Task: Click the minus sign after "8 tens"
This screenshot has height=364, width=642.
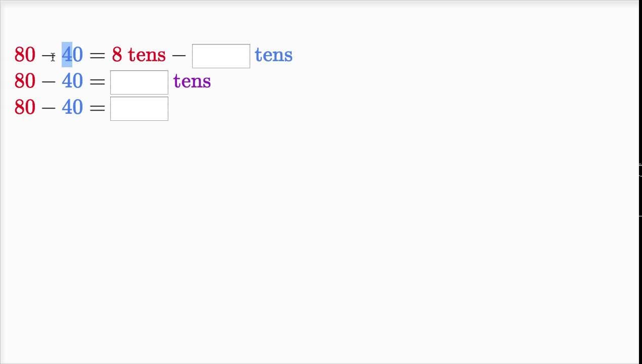Action: 179,55
